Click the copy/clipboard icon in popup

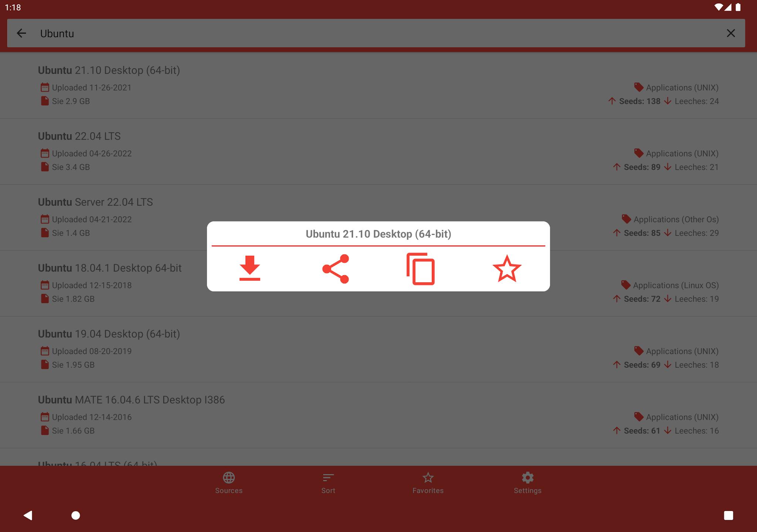(421, 268)
